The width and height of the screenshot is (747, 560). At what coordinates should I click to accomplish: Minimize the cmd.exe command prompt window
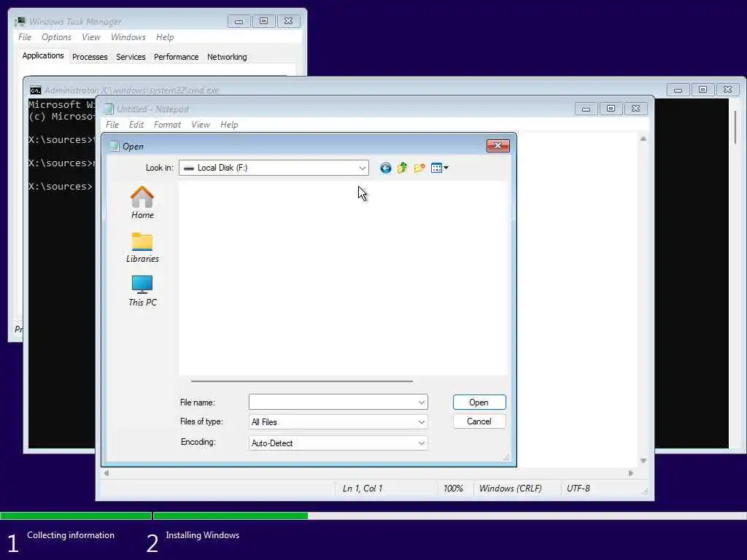(678, 90)
